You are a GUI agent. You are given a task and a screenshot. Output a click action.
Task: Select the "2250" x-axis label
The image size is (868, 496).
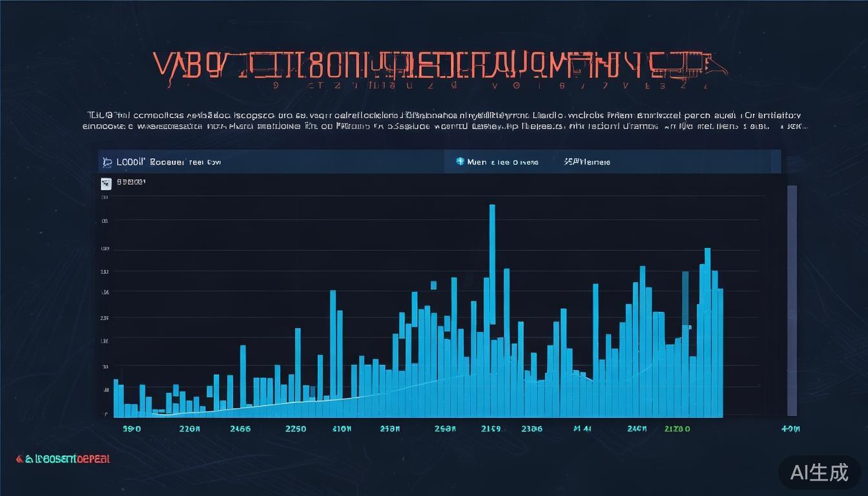click(x=295, y=428)
